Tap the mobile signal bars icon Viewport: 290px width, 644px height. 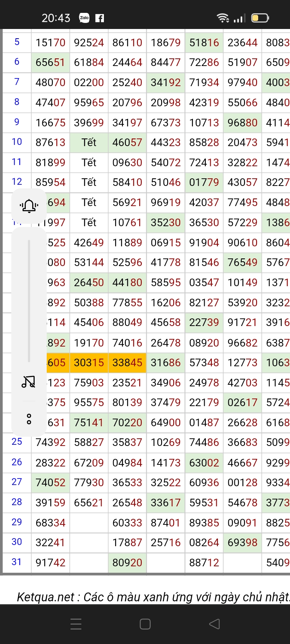pos(239,18)
